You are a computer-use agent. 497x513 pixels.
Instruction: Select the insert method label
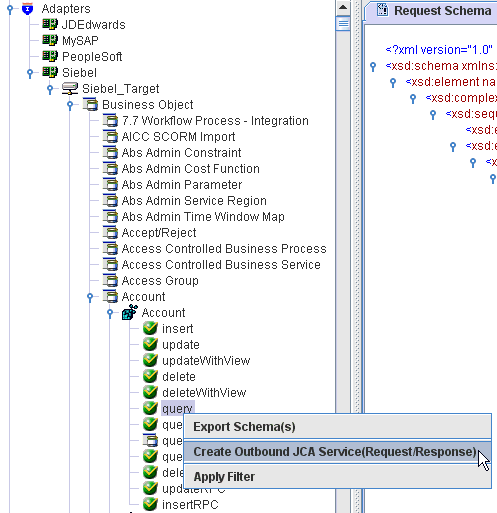[x=177, y=329]
